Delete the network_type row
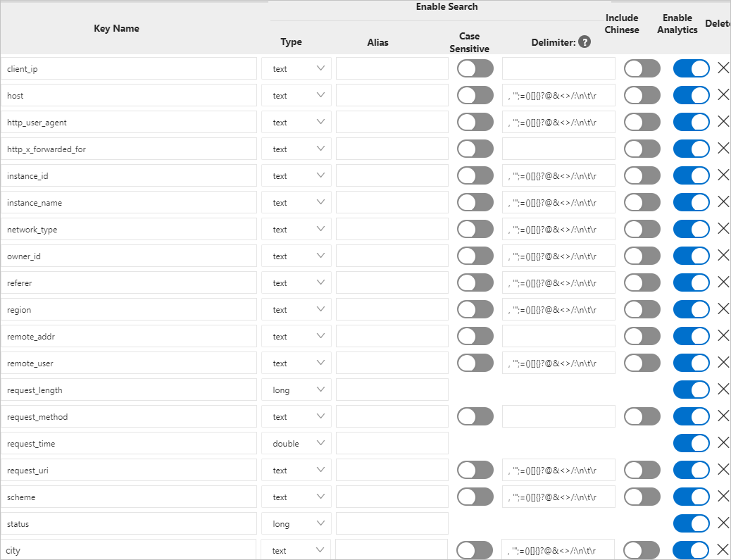The height and width of the screenshot is (560, 731). 723,228
